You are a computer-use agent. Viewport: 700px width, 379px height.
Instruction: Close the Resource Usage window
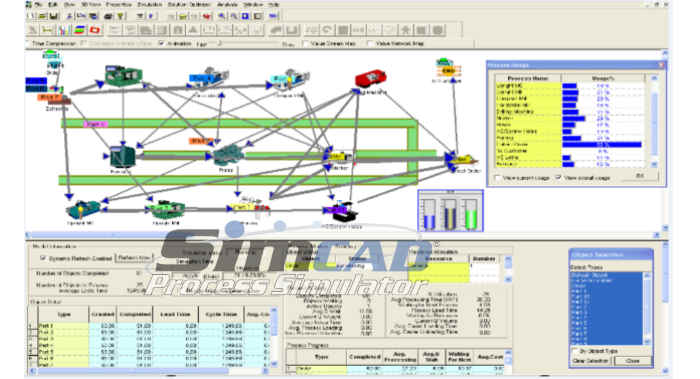pos(661,65)
